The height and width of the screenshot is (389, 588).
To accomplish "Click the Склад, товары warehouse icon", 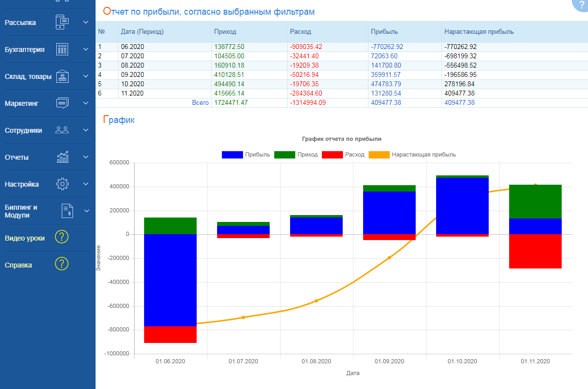I will [x=62, y=76].
